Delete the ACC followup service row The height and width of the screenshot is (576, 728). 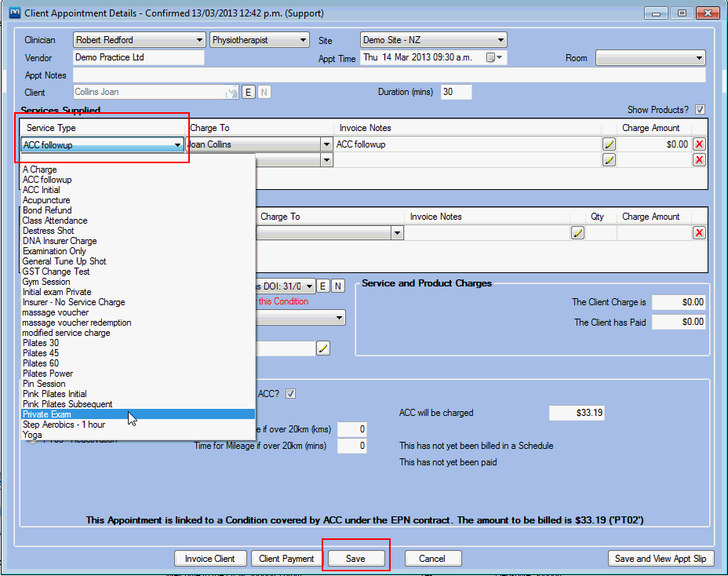699,144
